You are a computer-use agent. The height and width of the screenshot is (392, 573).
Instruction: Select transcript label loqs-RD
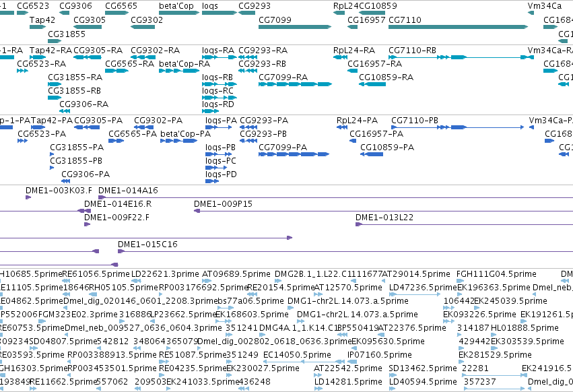coord(217,104)
